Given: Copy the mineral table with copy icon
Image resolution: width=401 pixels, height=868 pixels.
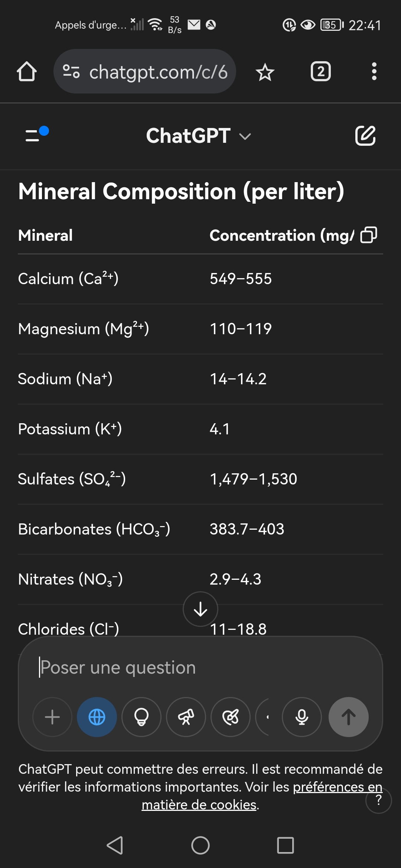Looking at the screenshot, I should tap(369, 235).
